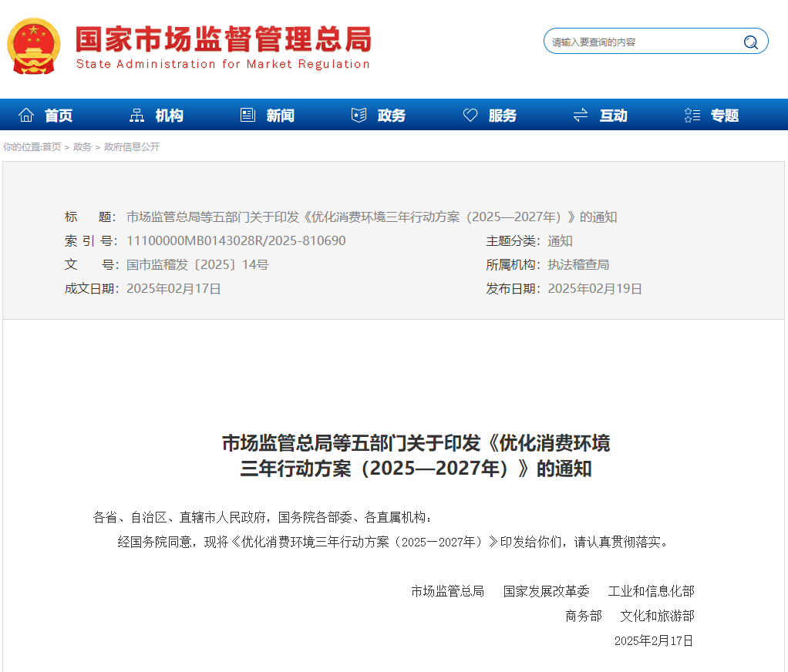Click the document number 国市监稽发〔2025〕14号

[x=197, y=264]
